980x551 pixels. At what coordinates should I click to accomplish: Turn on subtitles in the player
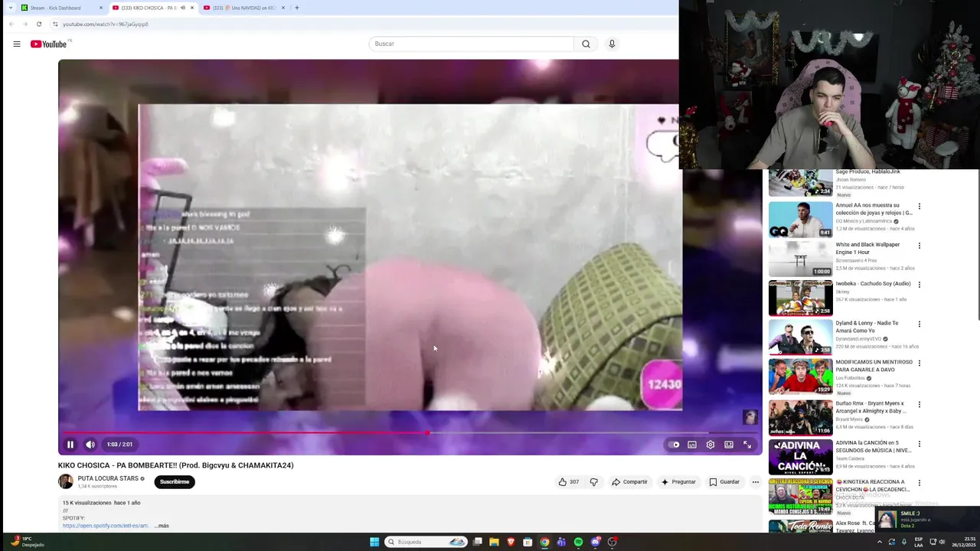click(x=692, y=445)
